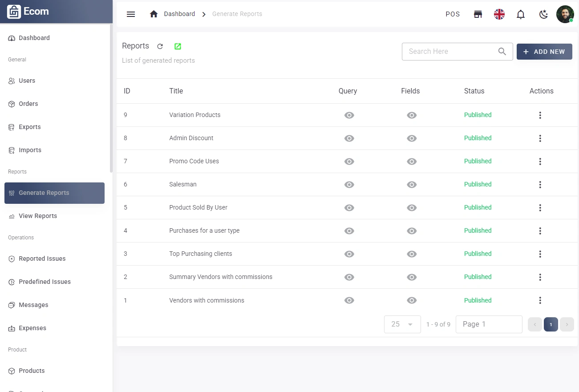
Task: Select Generate Reports in the sidebar
Action: (44, 193)
